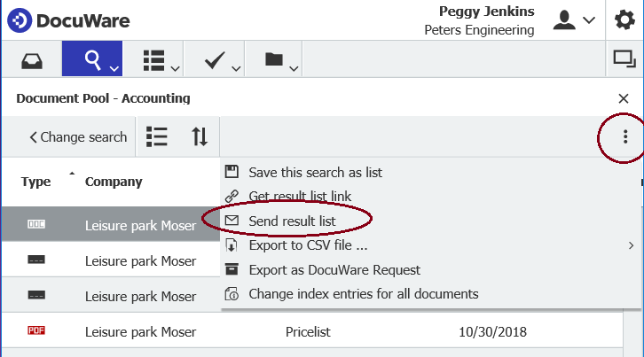
Task: Click the viewer windows icon
Action: click(x=624, y=59)
